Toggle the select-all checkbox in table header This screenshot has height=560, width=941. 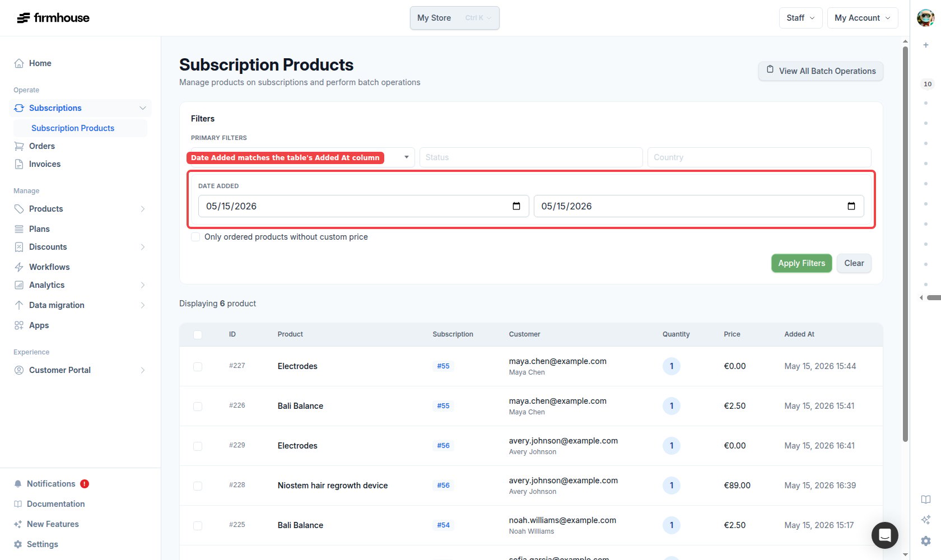[x=198, y=334]
